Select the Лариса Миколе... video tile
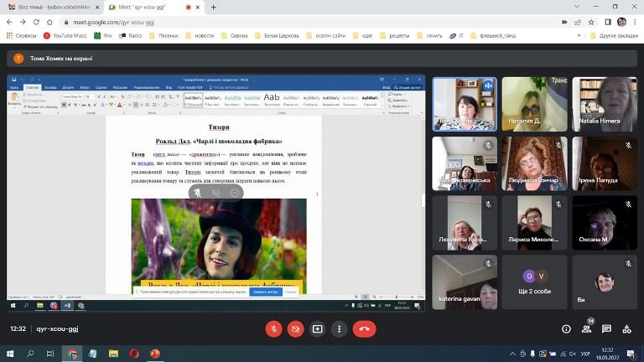The width and height of the screenshot is (644, 362). click(x=534, y=223)
